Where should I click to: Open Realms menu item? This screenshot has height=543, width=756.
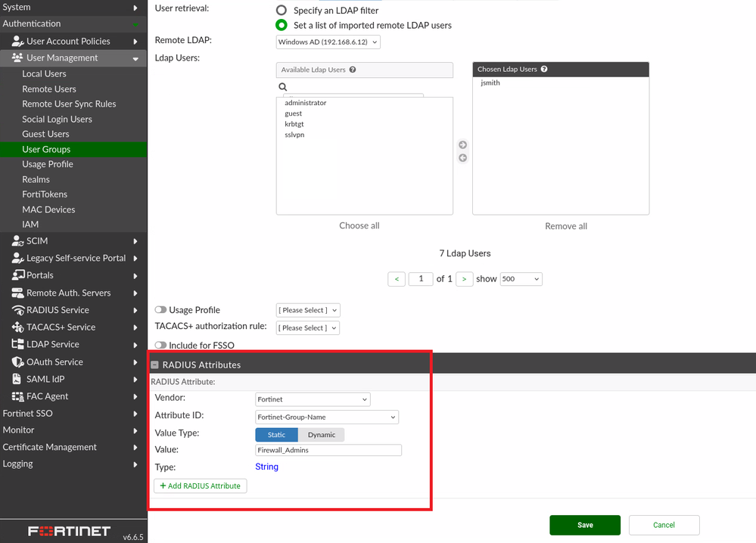36,179
